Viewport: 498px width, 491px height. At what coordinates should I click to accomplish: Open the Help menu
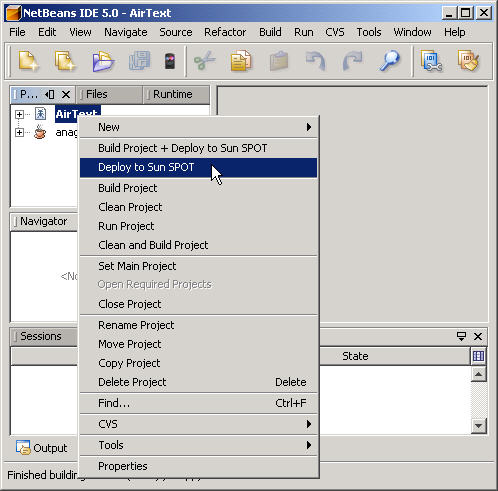(455, 32)
